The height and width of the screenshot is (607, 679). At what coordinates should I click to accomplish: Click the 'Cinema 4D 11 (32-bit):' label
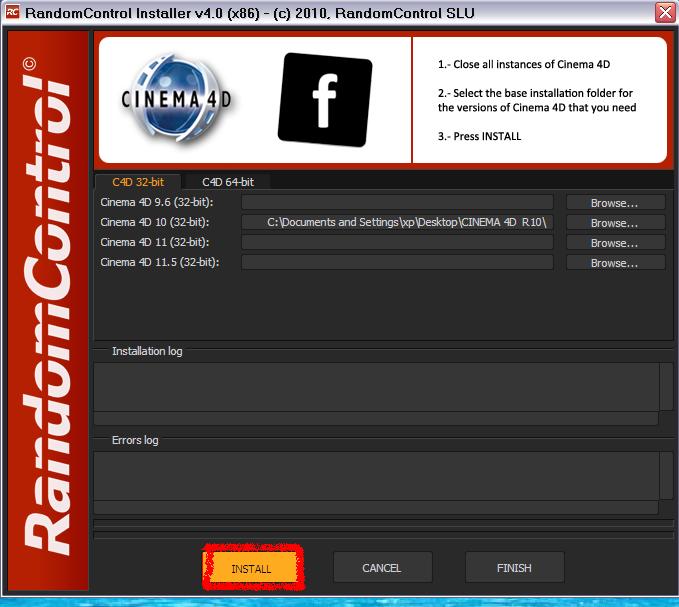[155, 242]
